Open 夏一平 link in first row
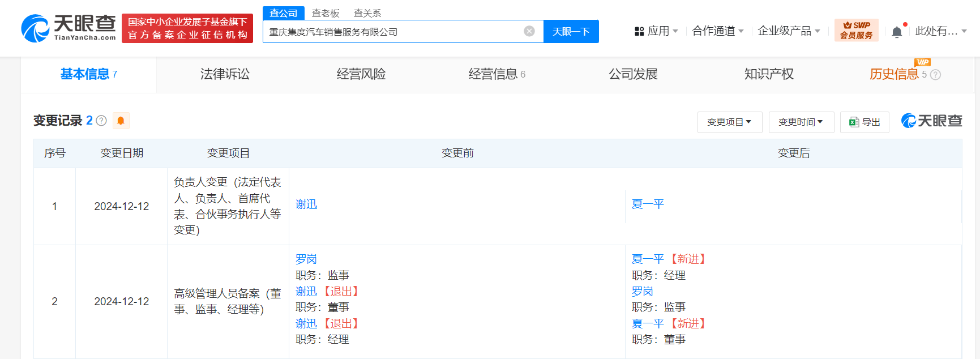 point(647,204)
